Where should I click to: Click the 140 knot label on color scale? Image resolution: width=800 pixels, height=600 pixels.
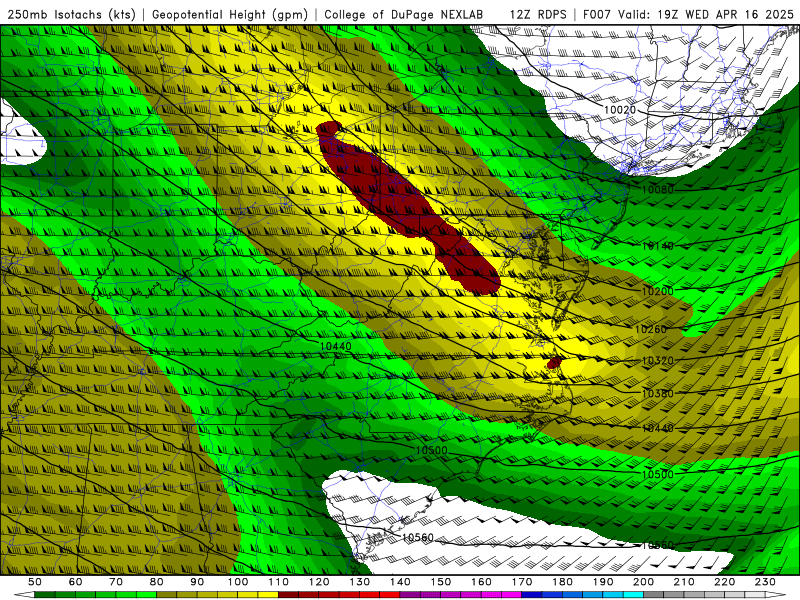pyautogui.click(x=400, y=582)
